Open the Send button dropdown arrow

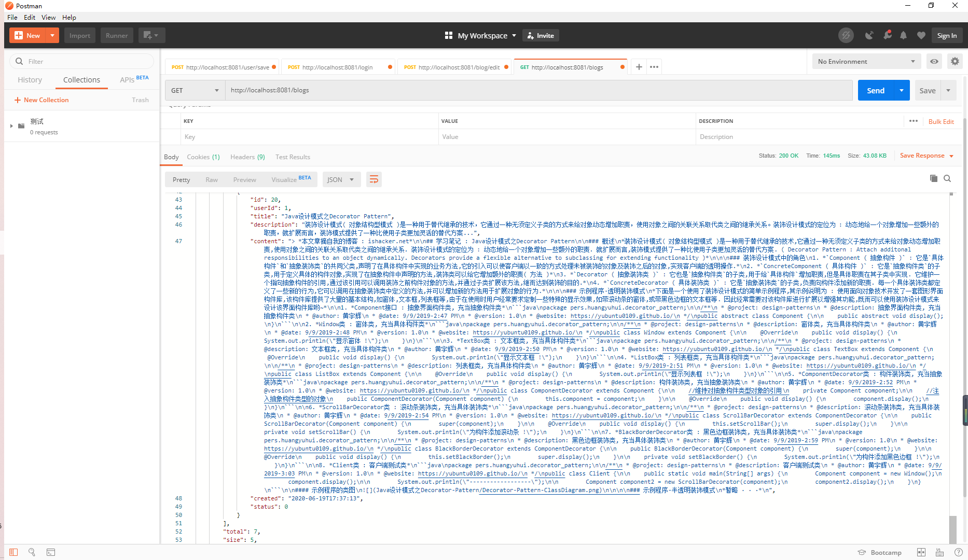point(902,90)
